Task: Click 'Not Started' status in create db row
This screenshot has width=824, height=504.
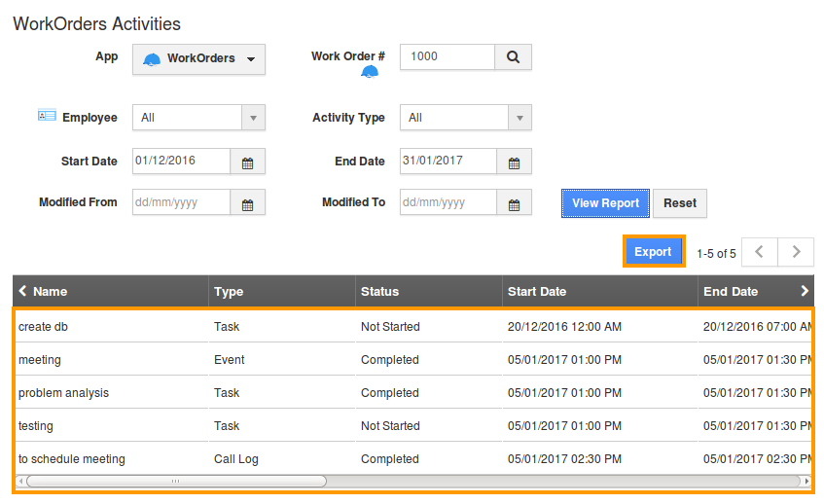Action: coord(390,327)
